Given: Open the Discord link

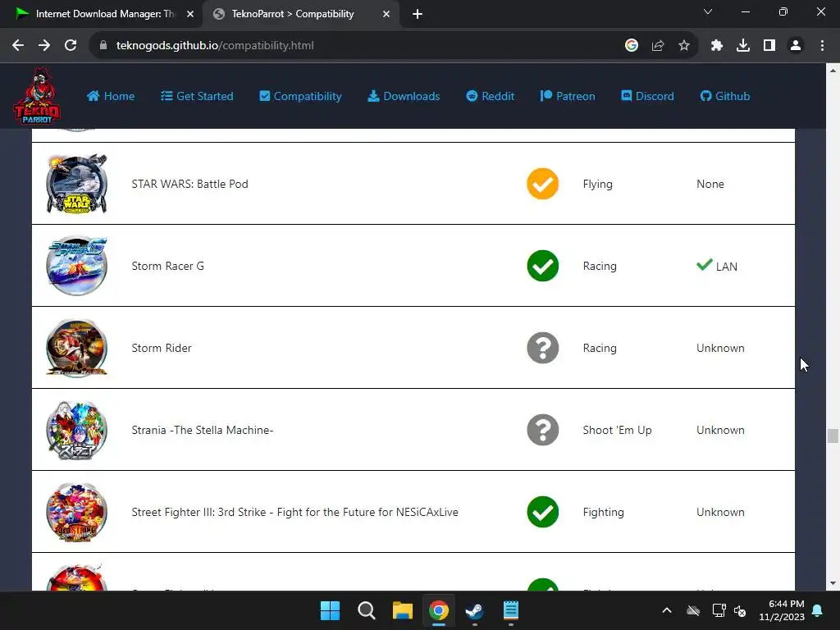Looking at the screenshot, I should click(x=647, y=97).
